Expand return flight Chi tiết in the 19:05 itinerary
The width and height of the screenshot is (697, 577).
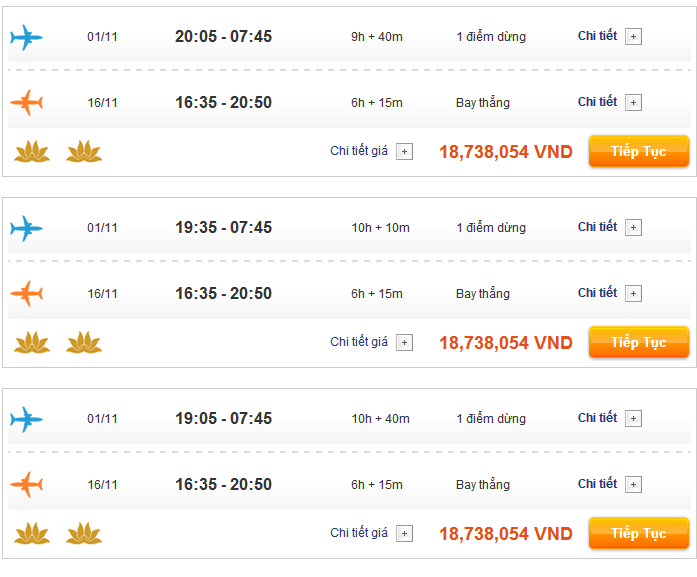[633, 485]
